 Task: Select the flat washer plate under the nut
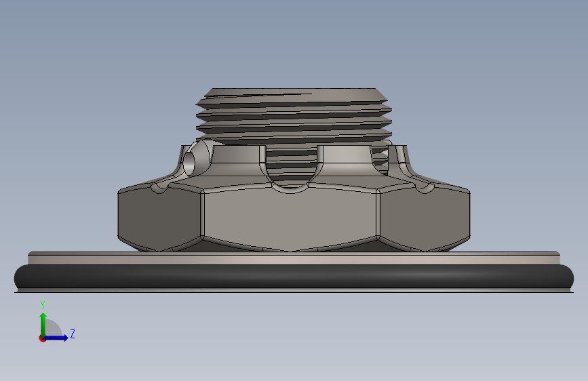pos(294,259)
